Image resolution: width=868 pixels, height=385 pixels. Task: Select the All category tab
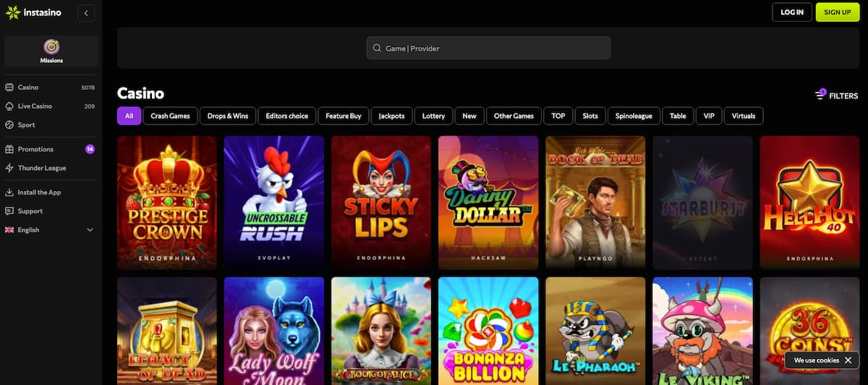129,116
